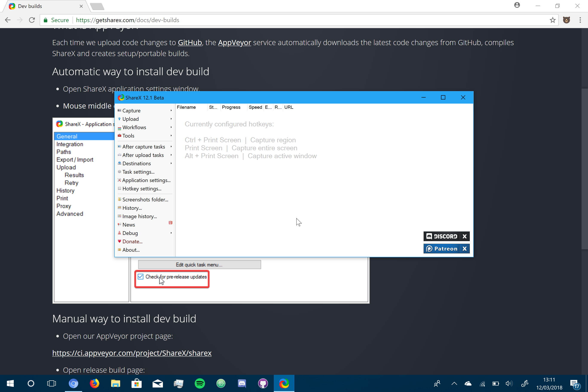
Task: Click the Cortana circle on taskbar
Action: 31,383
